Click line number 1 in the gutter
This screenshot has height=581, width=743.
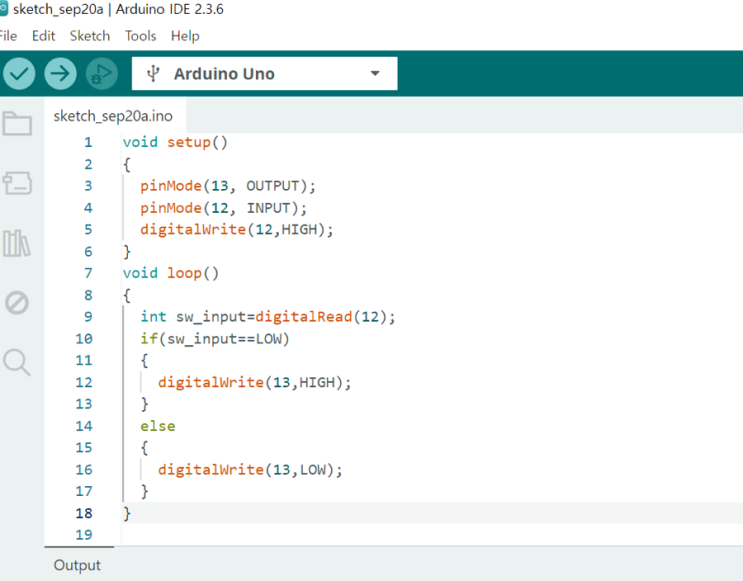pyautogui.click(x=88, y=142)
